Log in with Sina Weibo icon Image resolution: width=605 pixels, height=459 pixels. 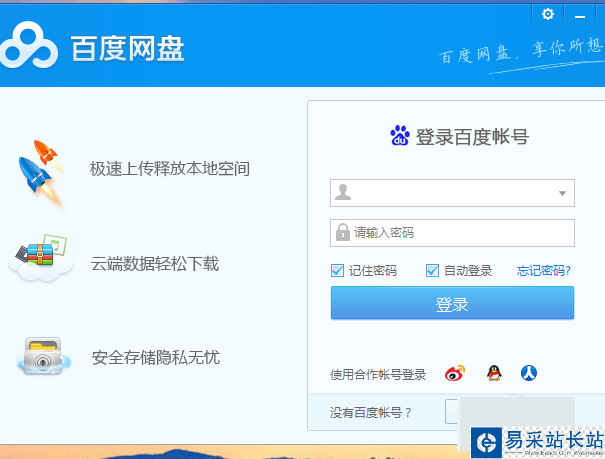point(455,373)
